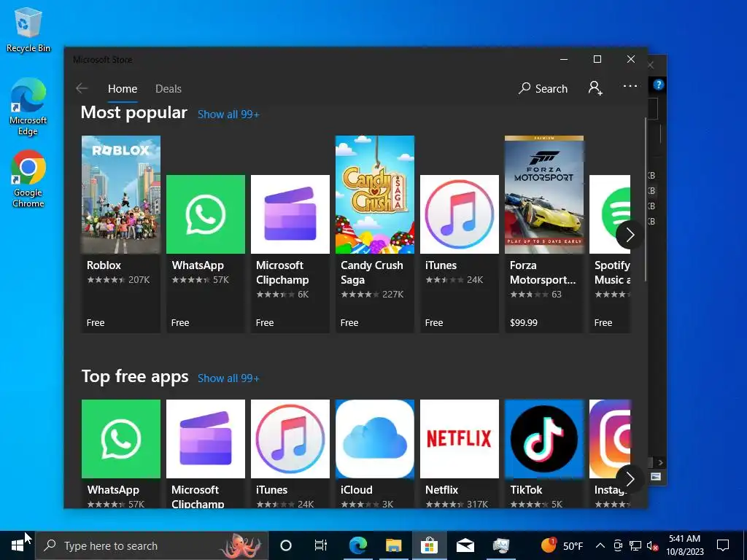Screen dimensions: 747x560
Task: Switch to the Deals tab
Action: [169, 89]
